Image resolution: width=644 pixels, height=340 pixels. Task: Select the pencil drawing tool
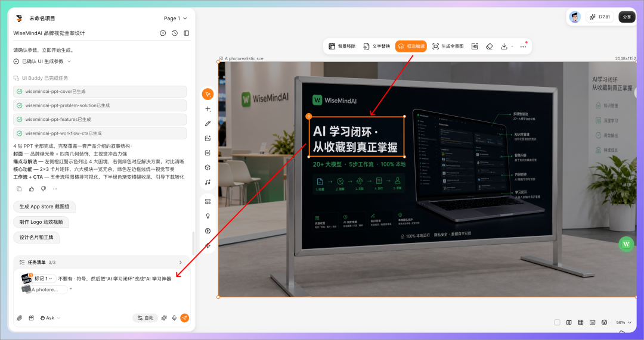(x=208, y=123)
